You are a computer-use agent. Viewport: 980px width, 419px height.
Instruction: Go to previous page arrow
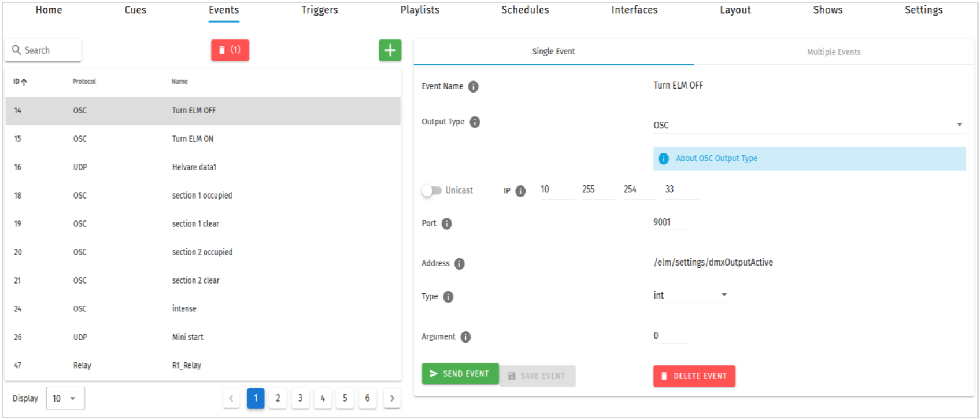click(231, 398)
